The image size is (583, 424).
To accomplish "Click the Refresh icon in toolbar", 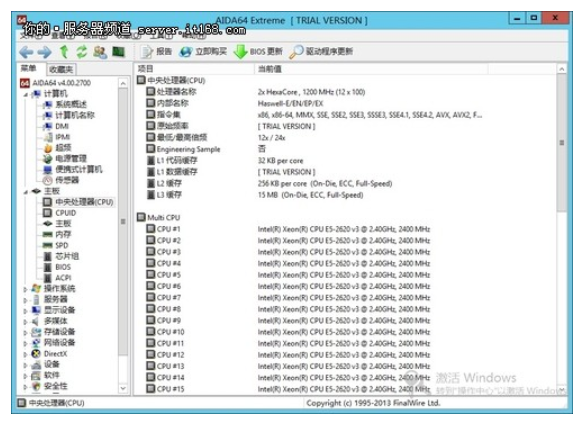I will (81, 52).
